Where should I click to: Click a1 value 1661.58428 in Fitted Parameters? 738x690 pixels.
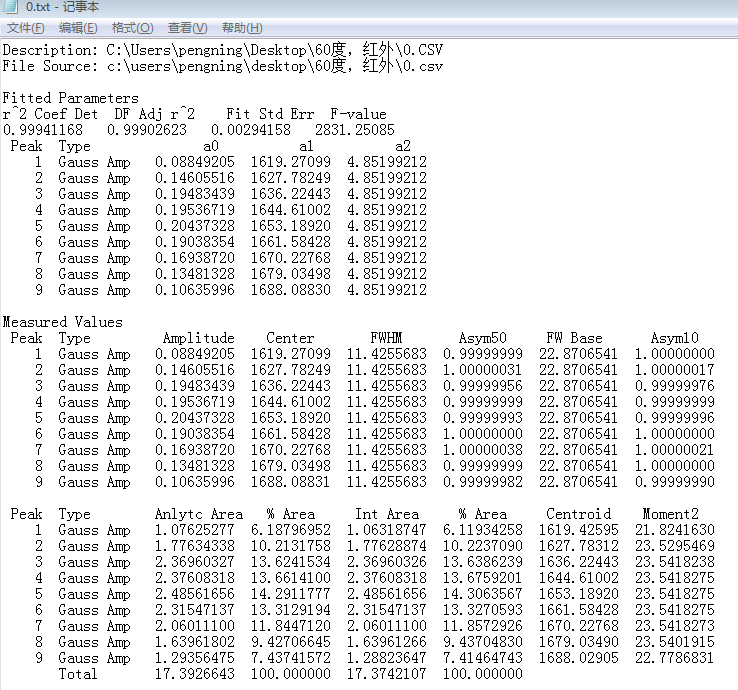coord(290,242)
